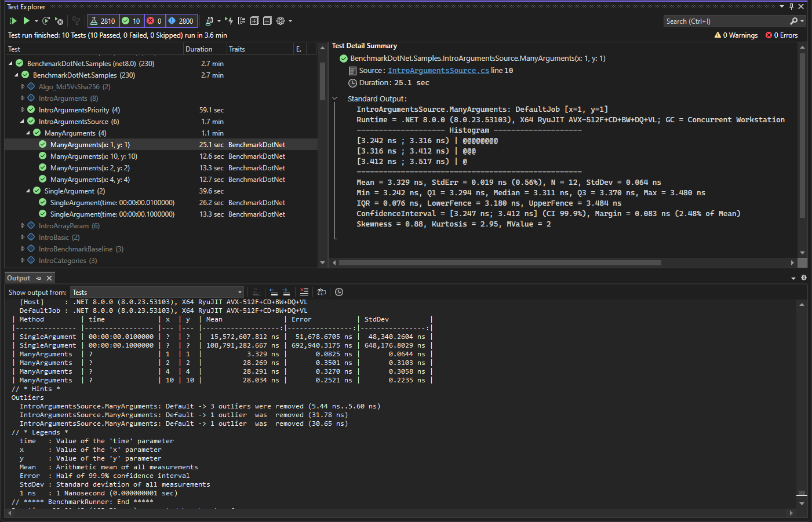Click Run All Tests In View icon
This screenshot has height=522, width=812.
click(13, 21)
